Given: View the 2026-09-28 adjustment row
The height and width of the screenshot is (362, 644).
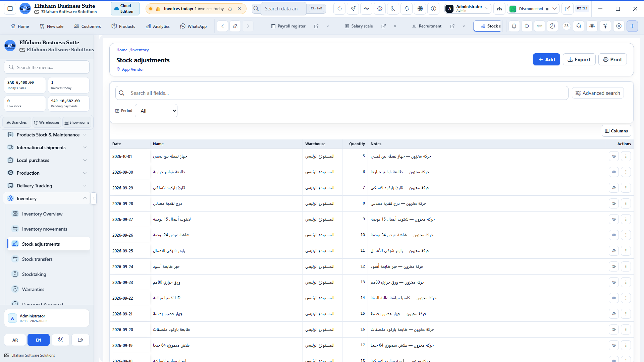Looking at the screenshot, I should [x=614, y=203].
